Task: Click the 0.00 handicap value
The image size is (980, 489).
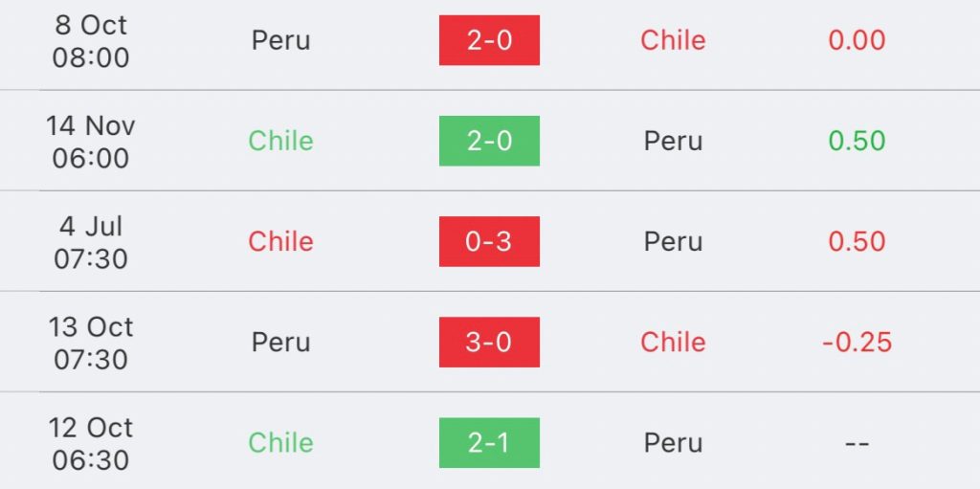Action: coord(857,40)
